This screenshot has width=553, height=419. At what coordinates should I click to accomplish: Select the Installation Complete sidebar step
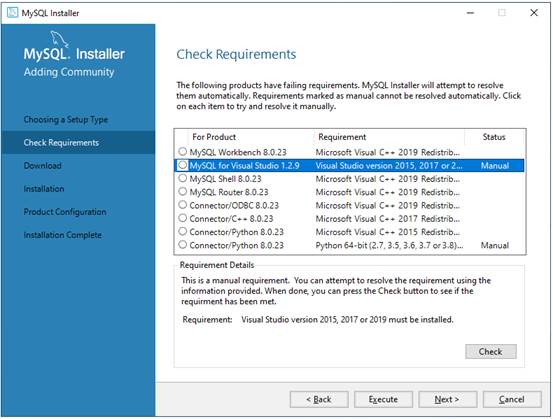62,235
